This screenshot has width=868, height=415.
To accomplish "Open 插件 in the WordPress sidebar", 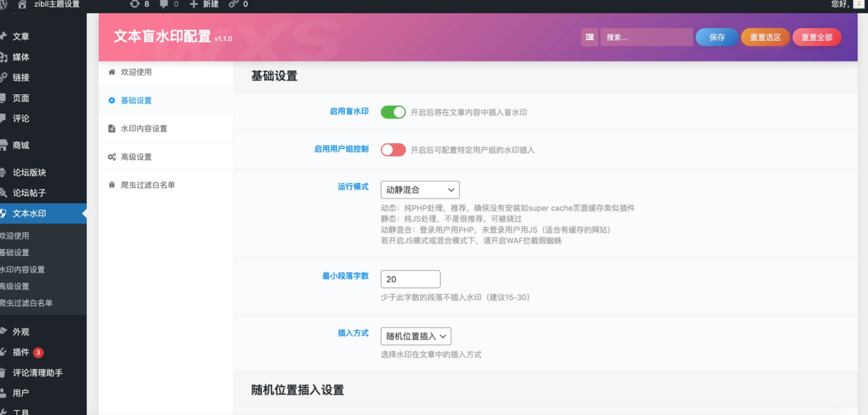I will [21, 352].
